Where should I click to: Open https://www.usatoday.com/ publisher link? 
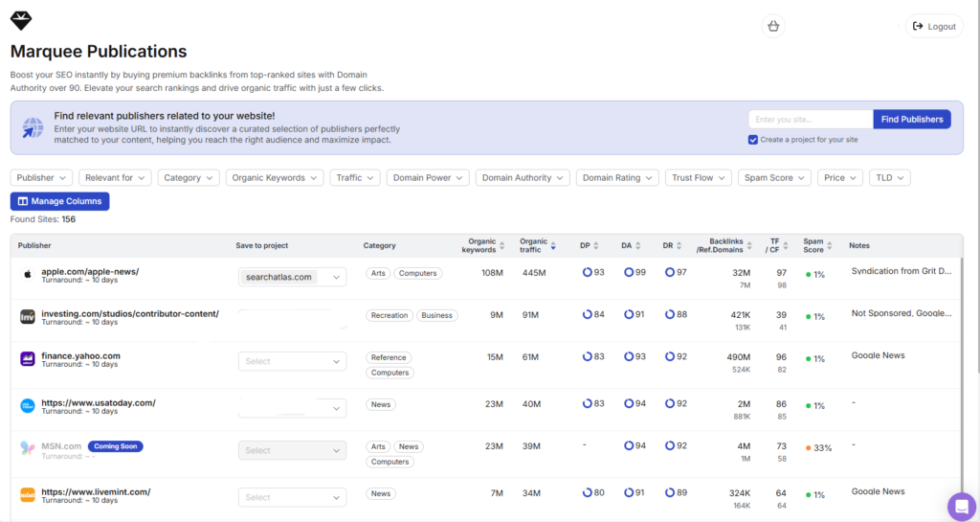(99, 402)
